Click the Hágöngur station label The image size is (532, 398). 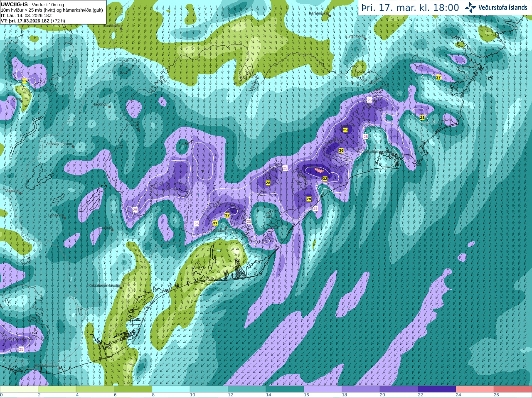(x=100, y=104)
